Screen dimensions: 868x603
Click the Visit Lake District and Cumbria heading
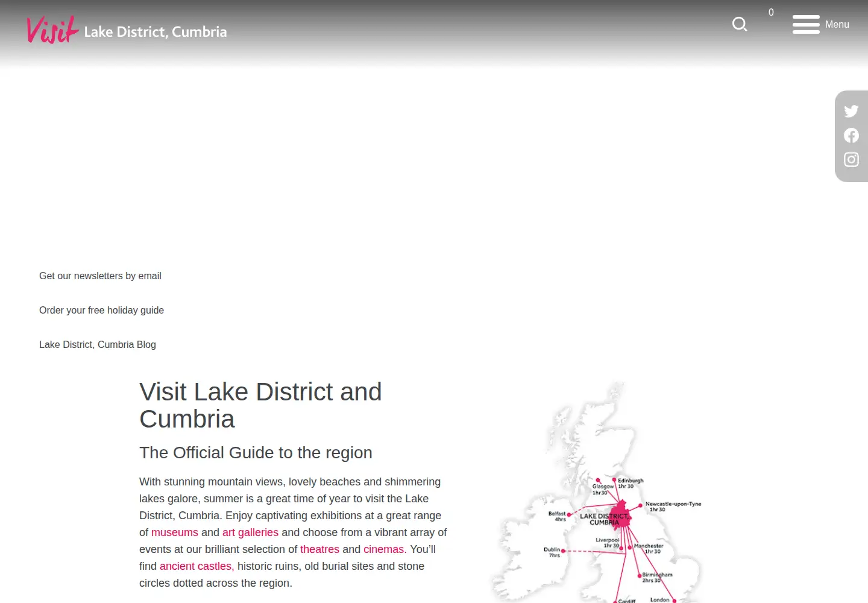pos(260,405)
